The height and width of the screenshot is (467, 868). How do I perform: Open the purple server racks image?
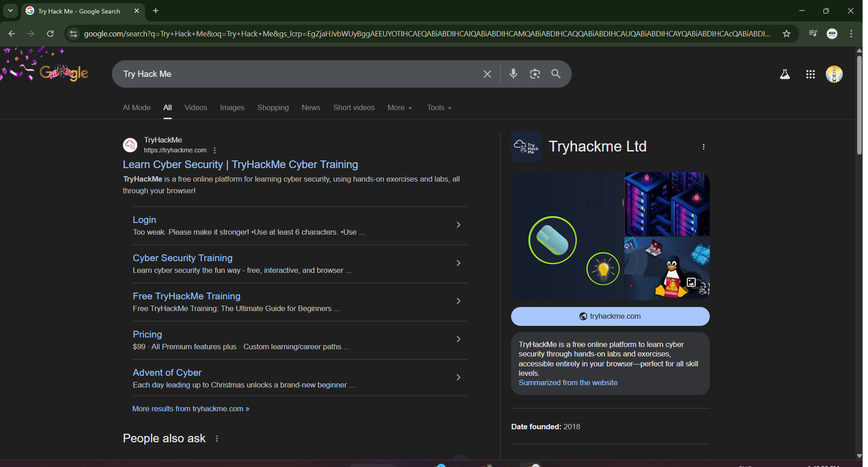[667, 204]
